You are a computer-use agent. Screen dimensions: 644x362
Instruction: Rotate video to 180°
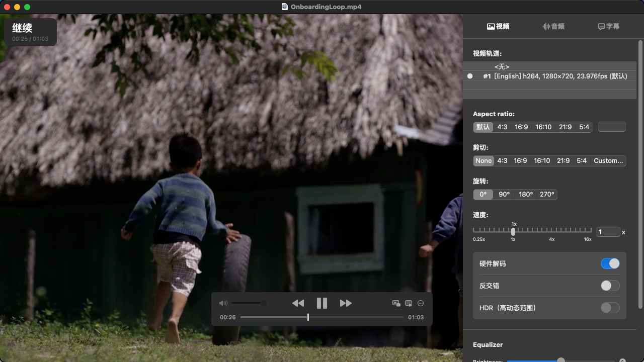click(526, 194)
